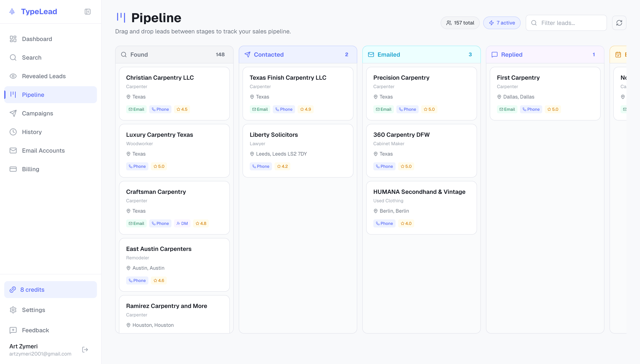The height and width of the screenshot is (364, 640).
Task: Toggle the Phone badge on Liberty Solicitors
Action: pos(261,166)
